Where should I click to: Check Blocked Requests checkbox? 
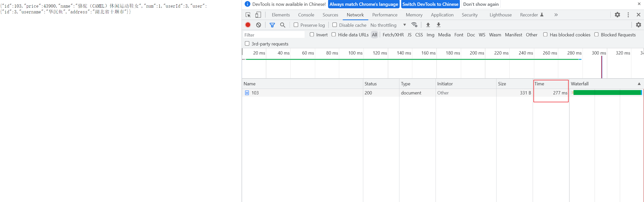[x=596, y=35]
